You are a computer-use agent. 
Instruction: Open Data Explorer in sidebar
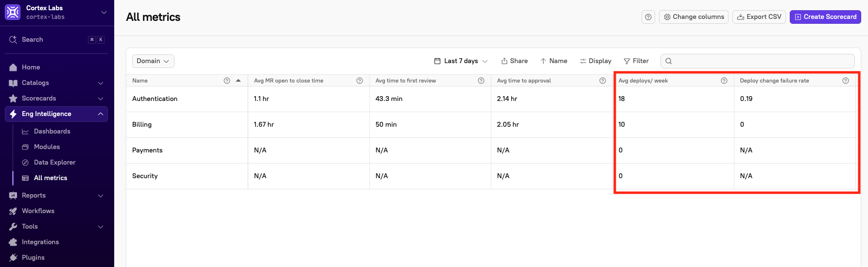pyautogui.click(x=55, y=163)
